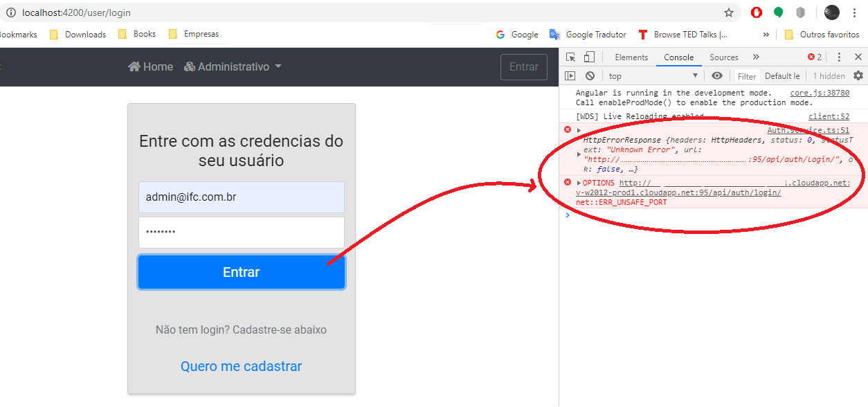The image size is (868, 407).
Task: Open the Books bookmark folder
Action: 137,34
